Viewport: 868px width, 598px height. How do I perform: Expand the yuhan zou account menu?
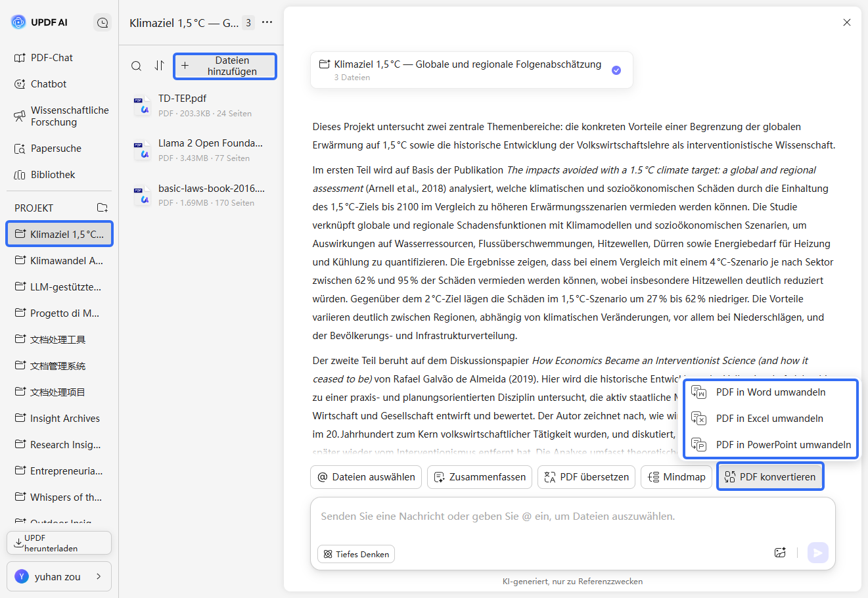[58, 576]
